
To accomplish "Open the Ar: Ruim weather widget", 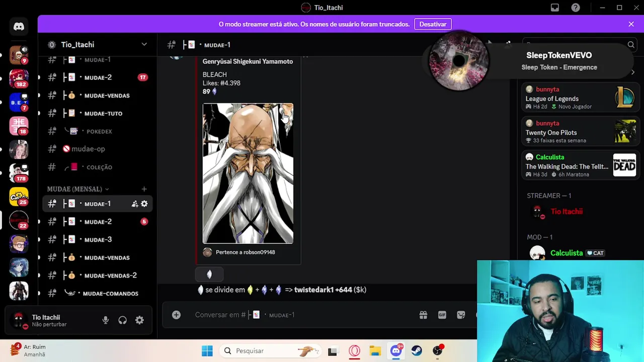I will (29, 350).
